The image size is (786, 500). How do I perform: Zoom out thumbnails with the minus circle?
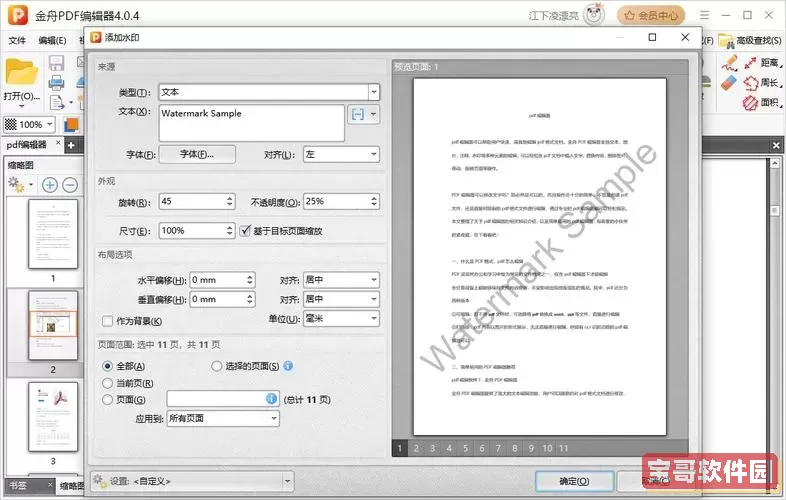tap(70, 185)
